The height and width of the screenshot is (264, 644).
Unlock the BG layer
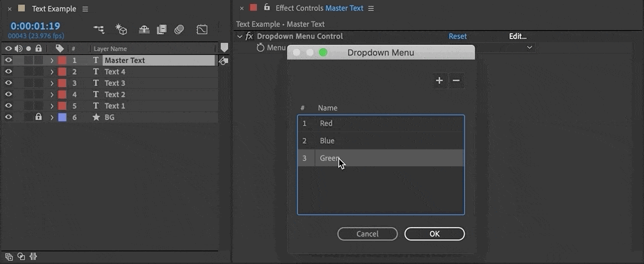point(38,117)
